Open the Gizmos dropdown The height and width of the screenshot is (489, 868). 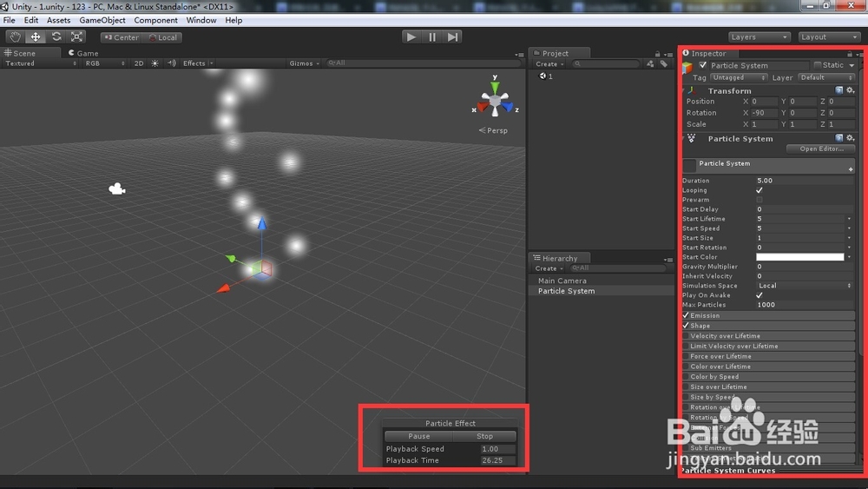(x=304, y=63)
